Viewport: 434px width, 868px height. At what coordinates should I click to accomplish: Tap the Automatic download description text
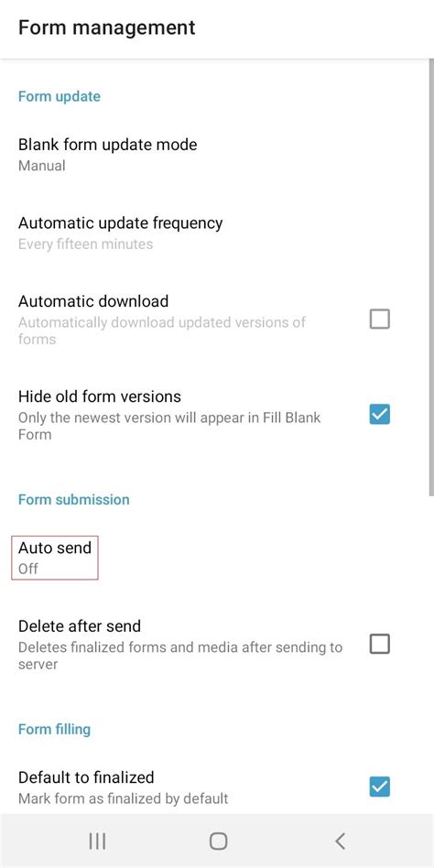(x=162, y=331)
